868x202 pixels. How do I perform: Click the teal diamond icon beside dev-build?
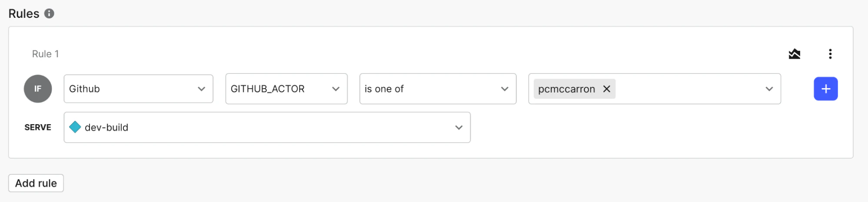tap(75, 127)
